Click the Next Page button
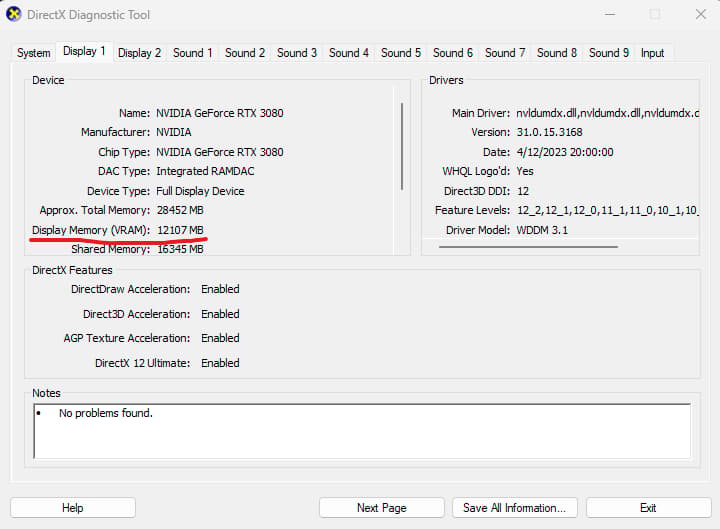The width and height of the screenshot is (720, 529). point(382,508)
